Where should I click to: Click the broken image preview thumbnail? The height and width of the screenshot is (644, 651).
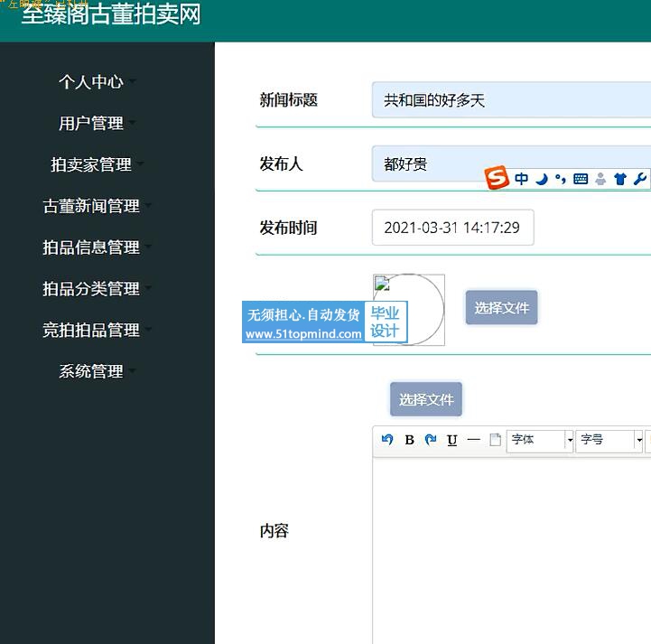click(x=409, y=309)
